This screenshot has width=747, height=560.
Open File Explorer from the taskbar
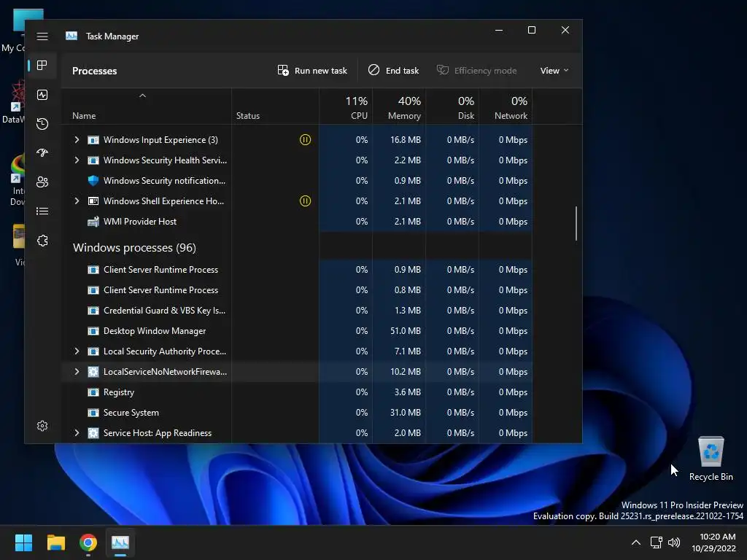tap(55, 542)
